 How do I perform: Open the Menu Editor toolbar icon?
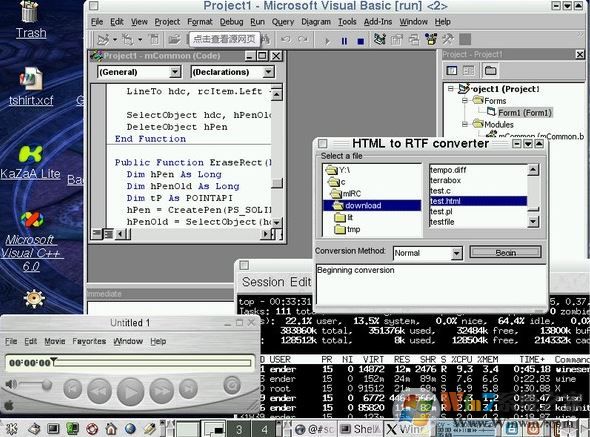(x=154, y=39)
